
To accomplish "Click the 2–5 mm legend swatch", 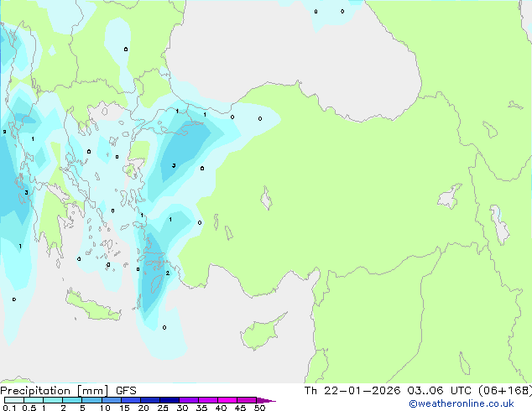I will point(72,400).
